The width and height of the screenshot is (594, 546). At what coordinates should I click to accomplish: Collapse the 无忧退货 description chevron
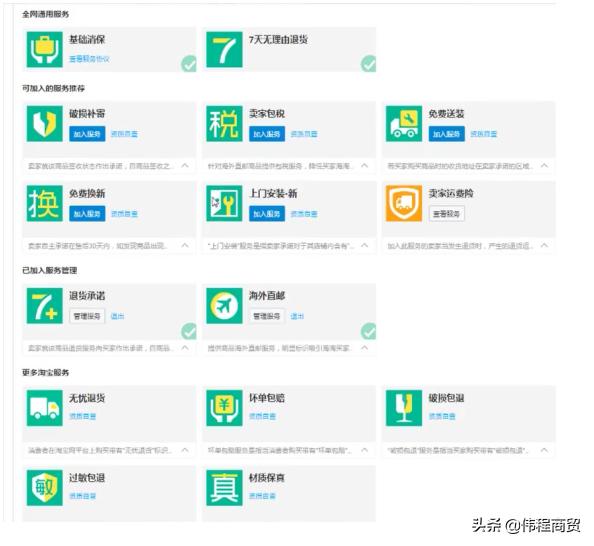point(185,450)
